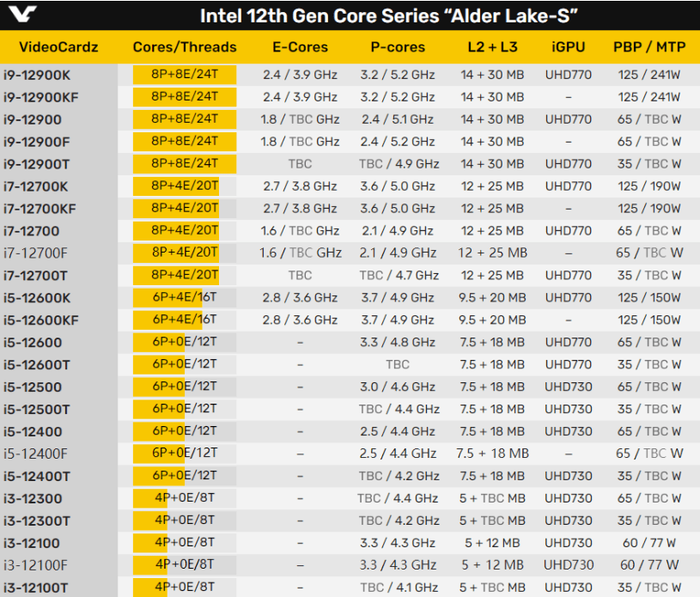The width and height of the screenshot is (700, 597).
Task: Click E-Cores 2.7 / 3.8 GHz for i7-12700K
Action: 300,186
